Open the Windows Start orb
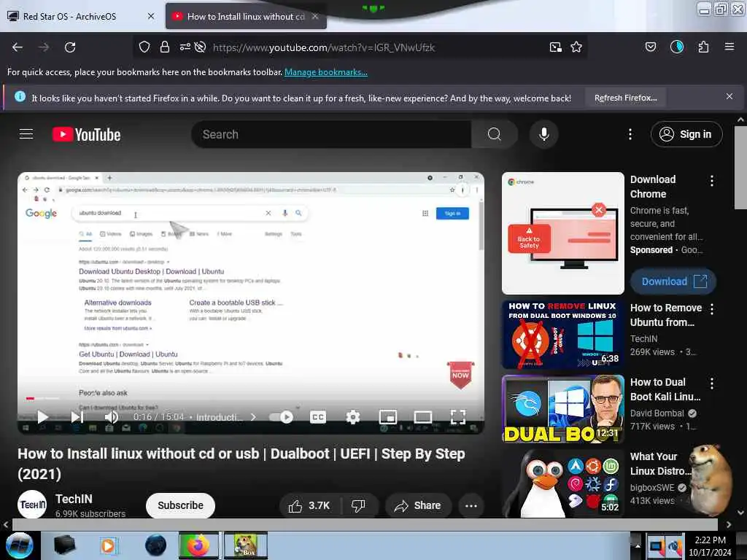This screenshot has height=560, width=747. tap(19, 545)
